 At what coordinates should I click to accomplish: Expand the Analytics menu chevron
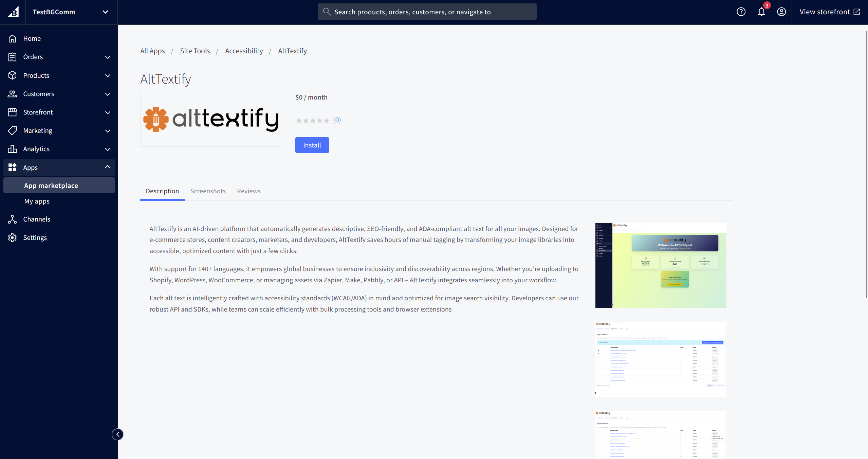point(108,149)
